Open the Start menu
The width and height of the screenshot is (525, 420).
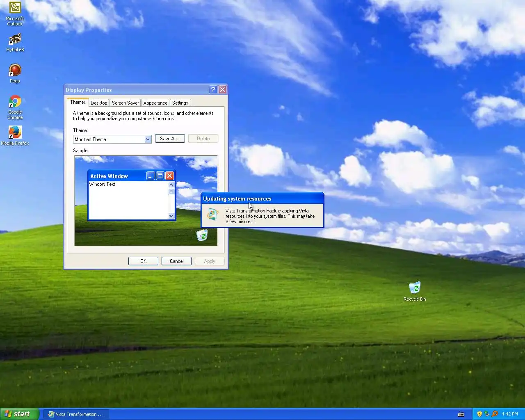20,414
